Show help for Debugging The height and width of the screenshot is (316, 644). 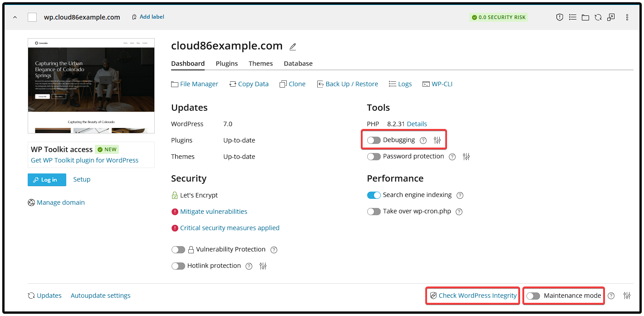(423, 140)
